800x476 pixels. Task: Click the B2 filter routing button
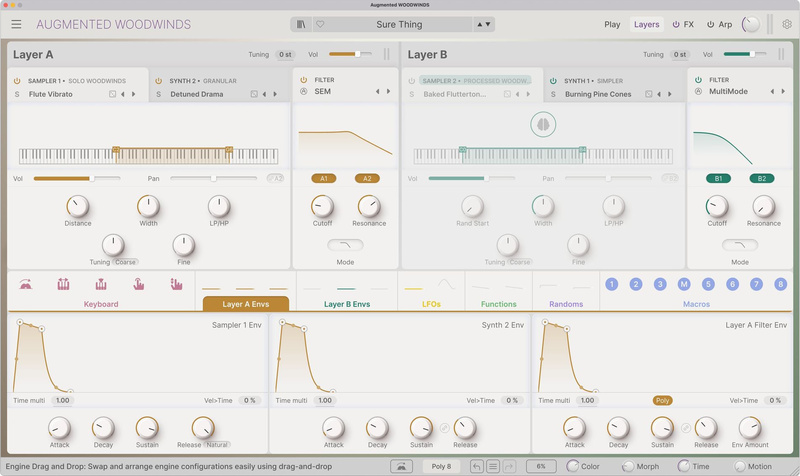click(x=762, y=179)
